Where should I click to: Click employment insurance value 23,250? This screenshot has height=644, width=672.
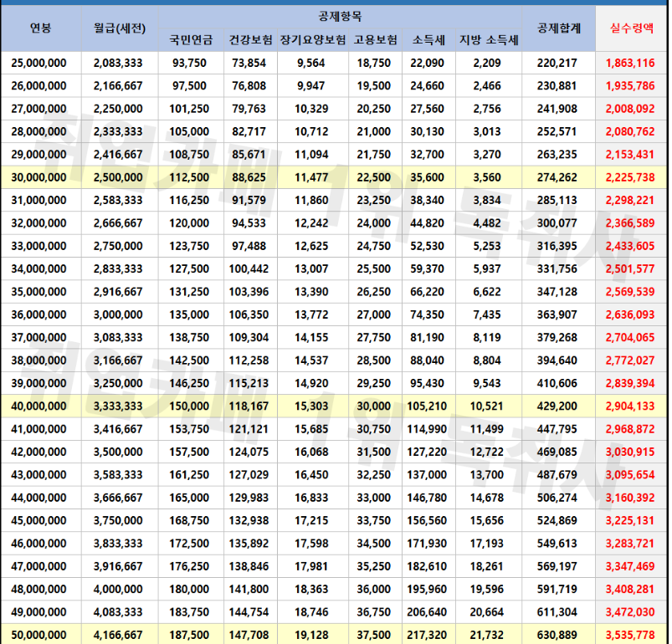(374, 201)
